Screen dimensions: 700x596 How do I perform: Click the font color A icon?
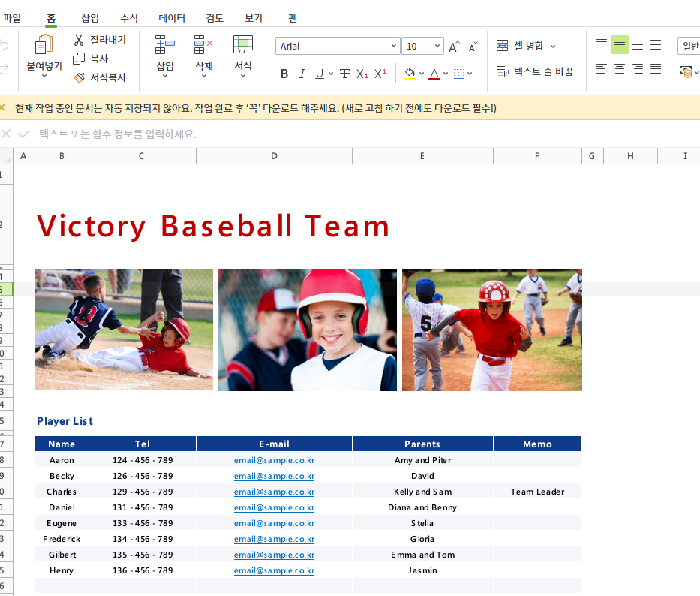(434, 74)
